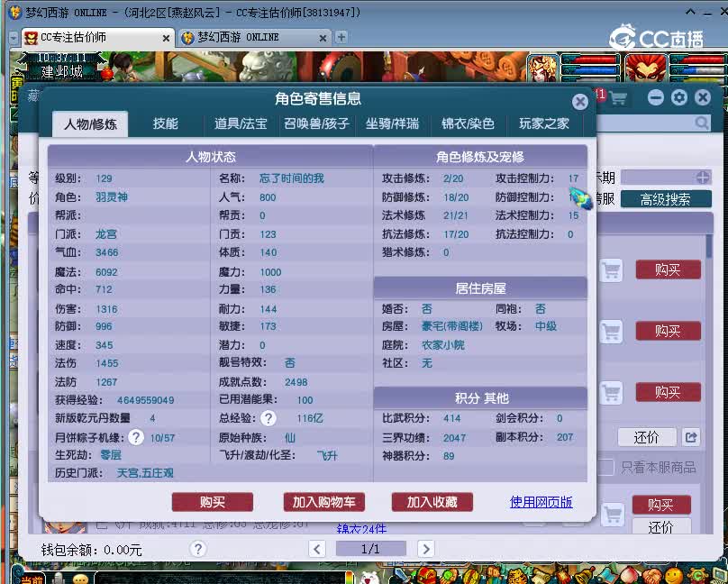Close the 角色寄售信息 dialog
Viewport: 728px width, 584px height.
(x=580, y=102)
